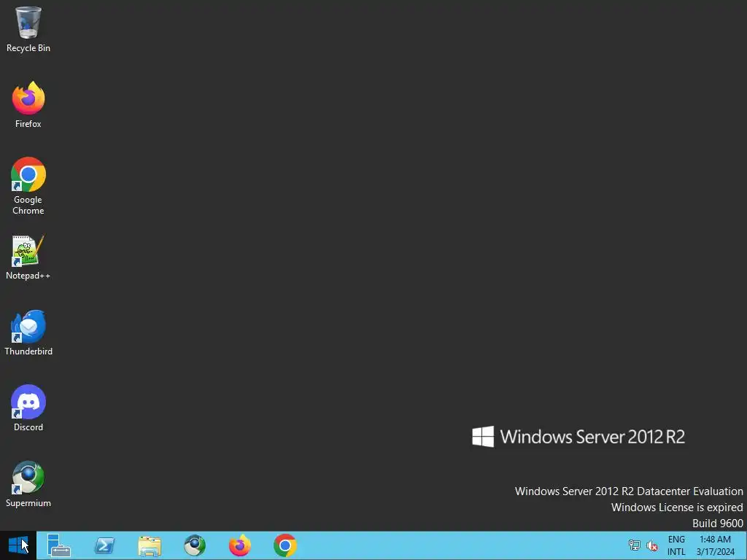The height and width of the screenshot is (560, 747).
Task: Open the Windows Start button
Action: (18, 545)
